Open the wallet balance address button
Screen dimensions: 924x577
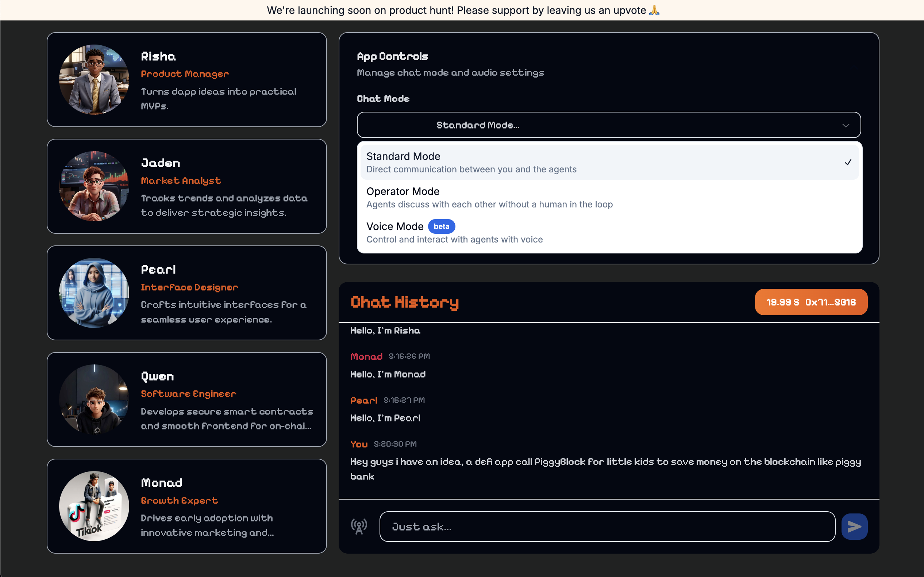(x=811, y=302)
